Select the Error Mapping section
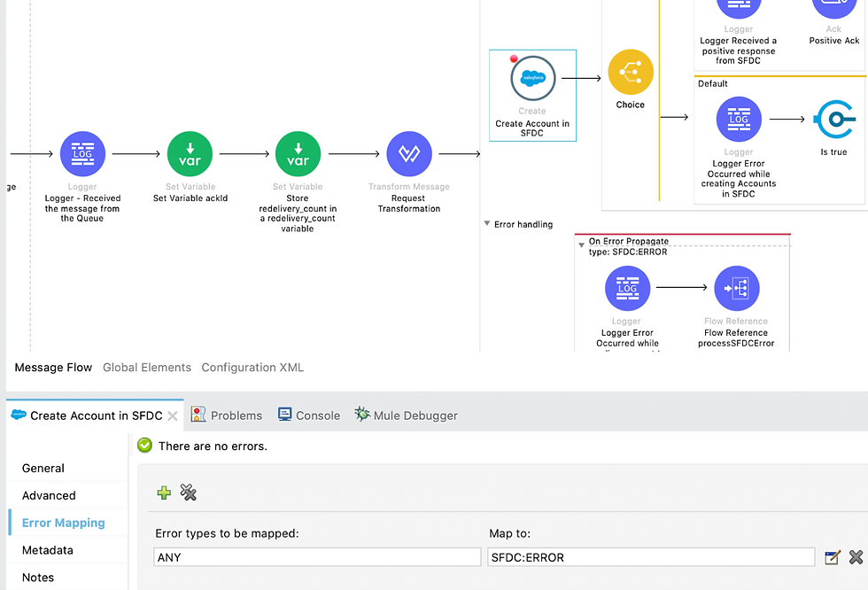 click(63, 523)
